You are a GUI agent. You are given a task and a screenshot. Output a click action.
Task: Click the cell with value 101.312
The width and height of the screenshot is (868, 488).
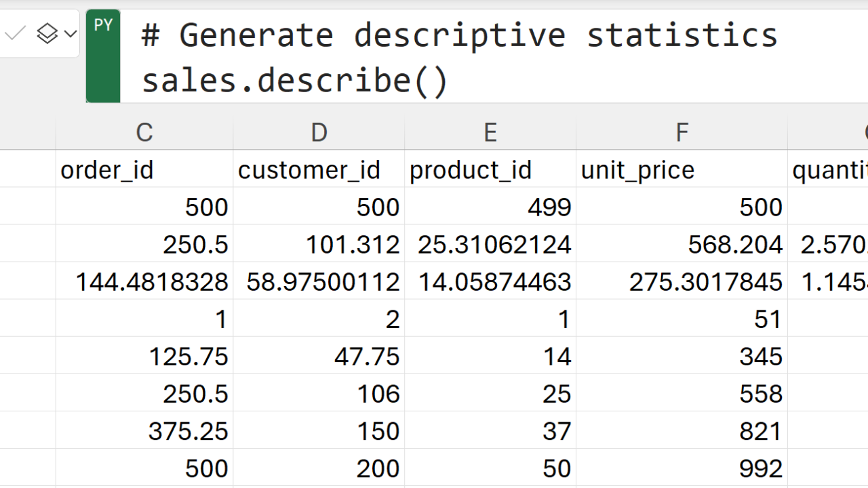coord(319,244)
